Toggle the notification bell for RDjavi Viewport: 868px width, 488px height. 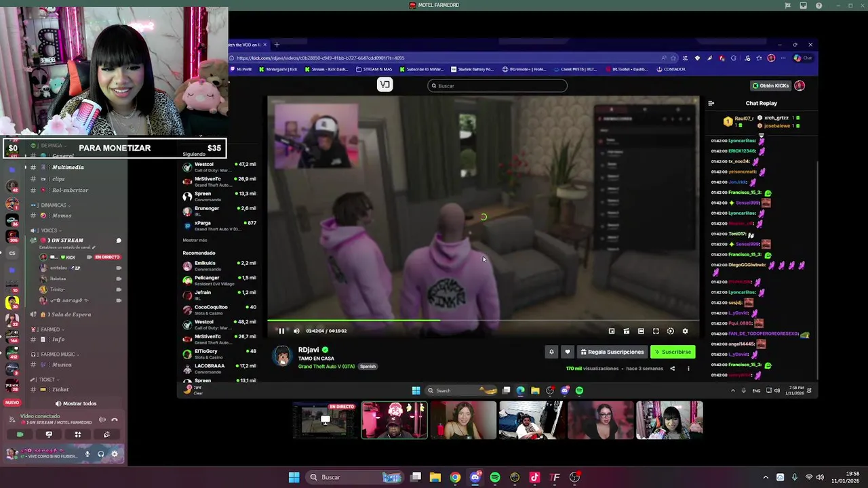coord(551,352)
